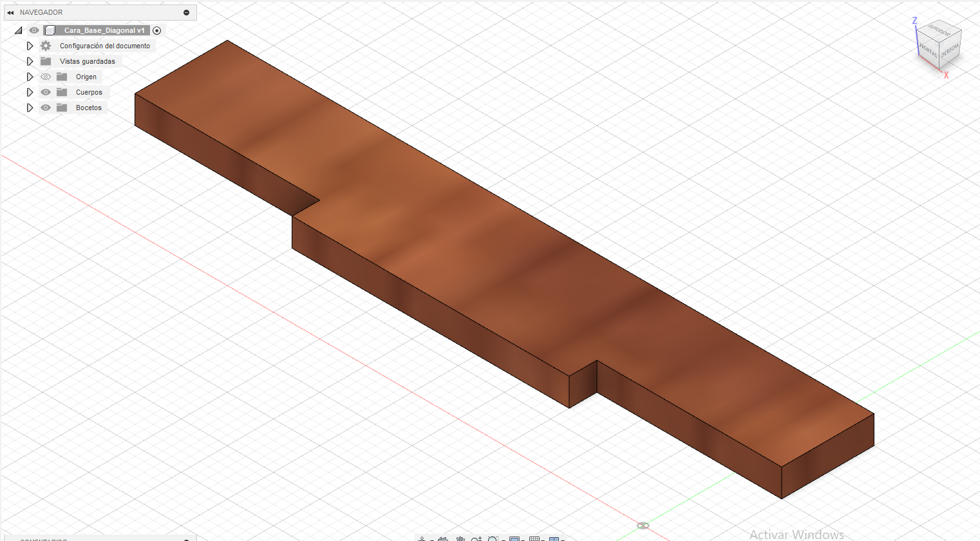Toggle visibility of Cara_Base_Diagonal v1 component

click(x=34, y=30)
